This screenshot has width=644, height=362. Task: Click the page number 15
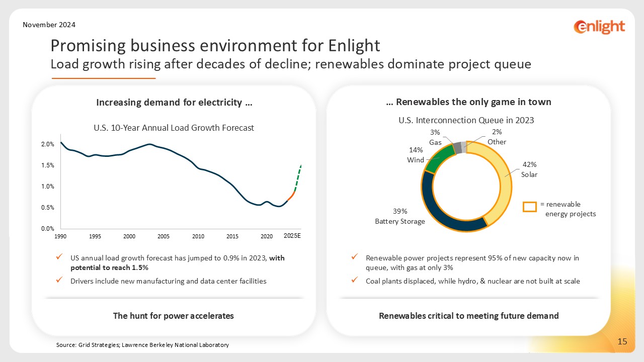click(622, 342)
